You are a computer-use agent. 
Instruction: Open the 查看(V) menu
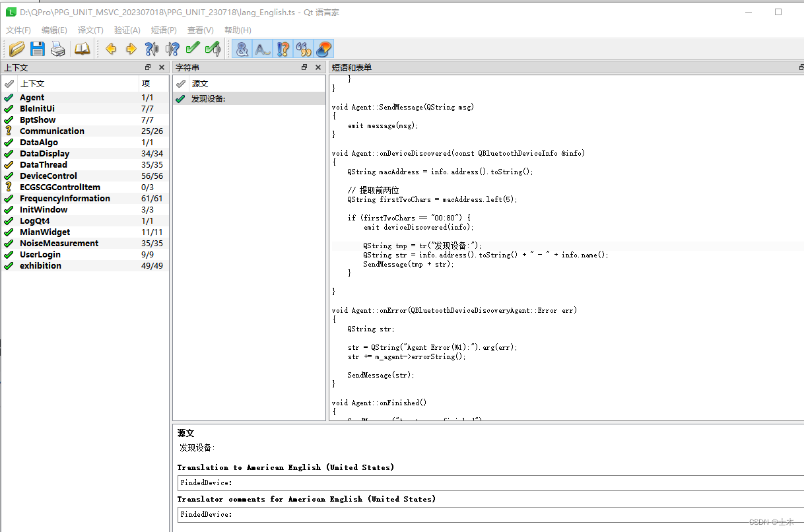tap(200, 30)
